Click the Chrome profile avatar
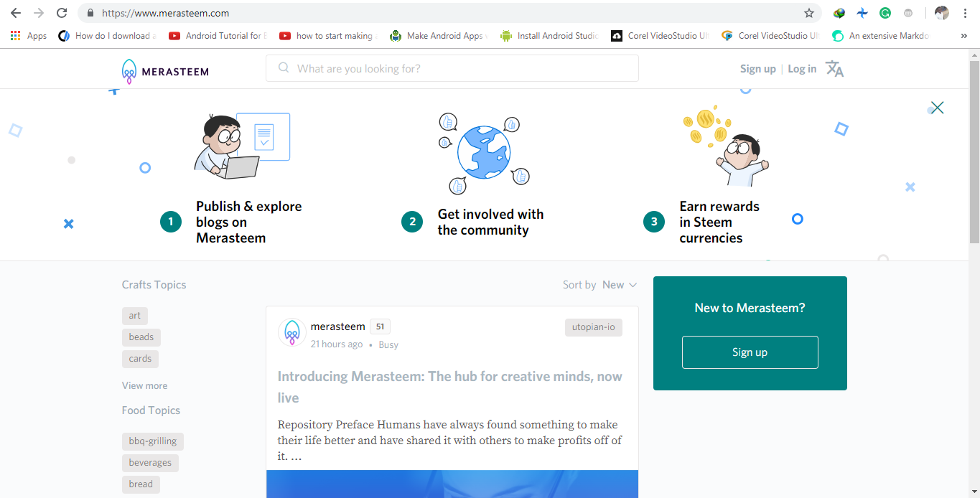 click(942, 13)
